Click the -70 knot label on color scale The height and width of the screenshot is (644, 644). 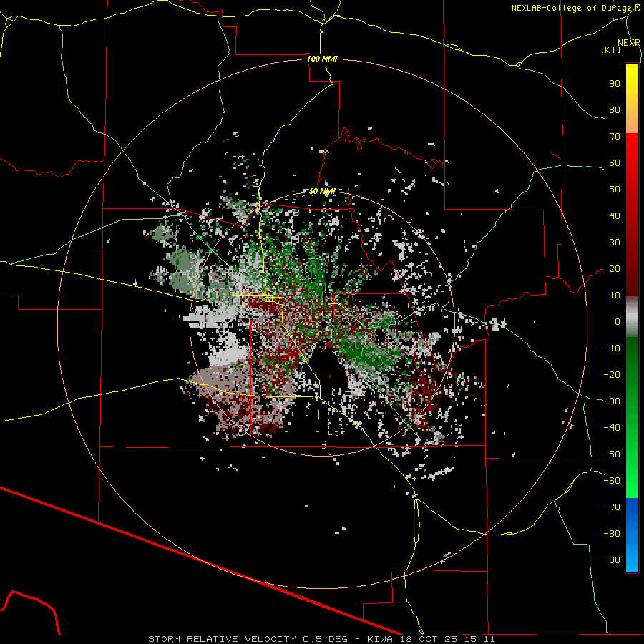pos(612,507)
